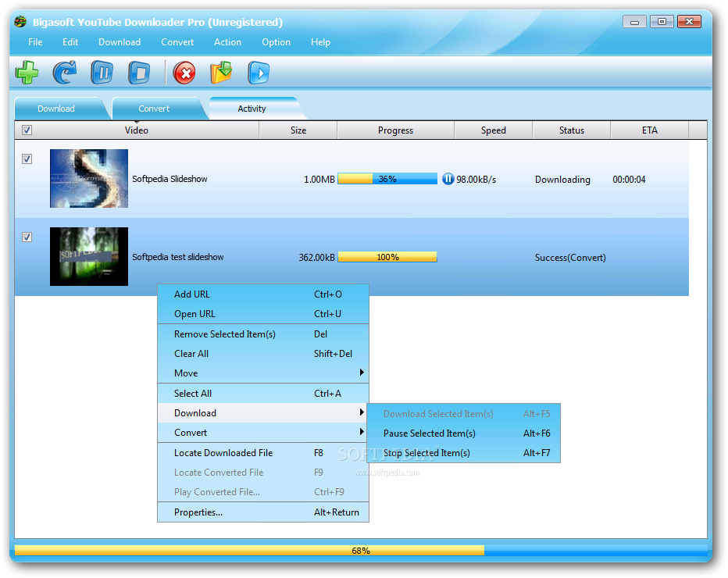Click the Softpedia Slideshow video thumbnail
Viewport: 728px width, 578px height.
coord(89,178)
